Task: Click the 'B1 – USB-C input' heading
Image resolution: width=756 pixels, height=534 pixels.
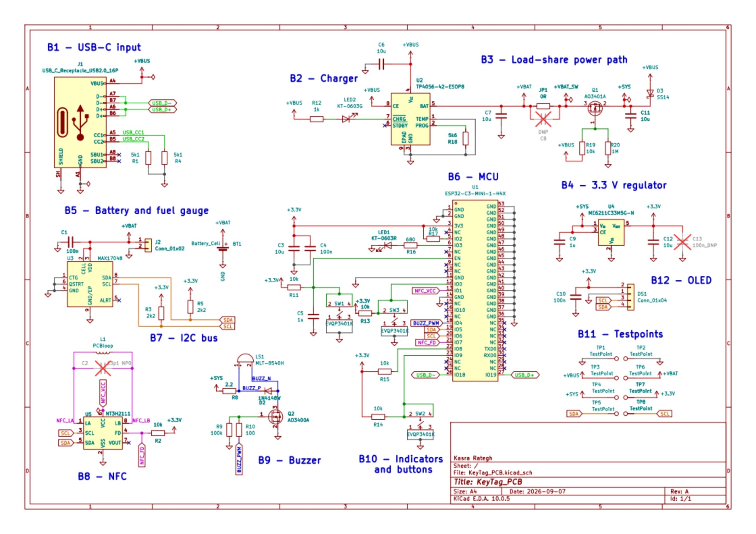Action: pyautogui.click(x=94, y=47)
